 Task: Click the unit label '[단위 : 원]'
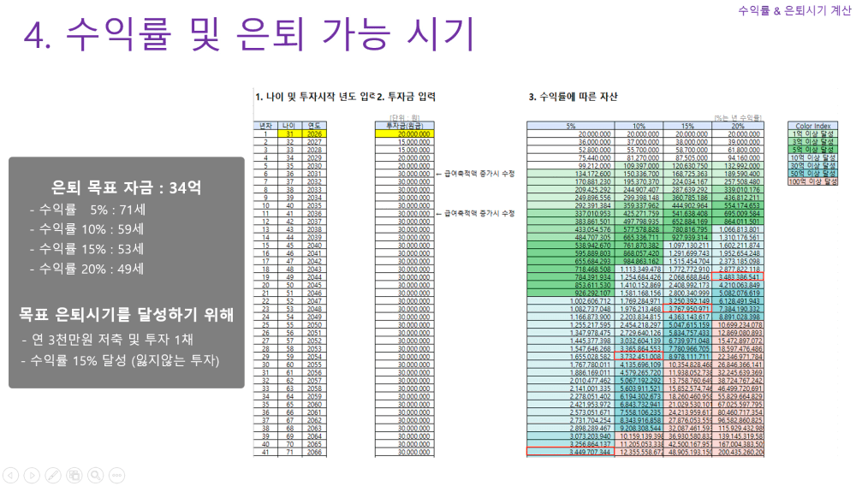405,118
